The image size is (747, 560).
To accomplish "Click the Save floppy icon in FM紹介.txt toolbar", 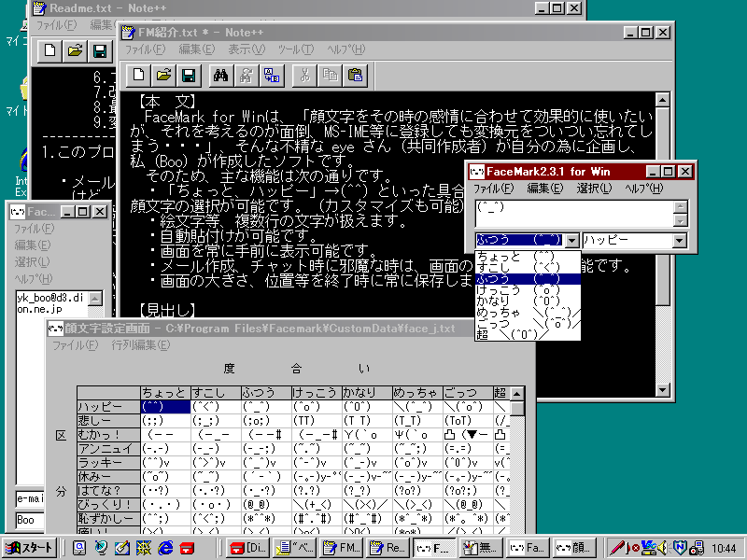I will [x=189, y=76].
